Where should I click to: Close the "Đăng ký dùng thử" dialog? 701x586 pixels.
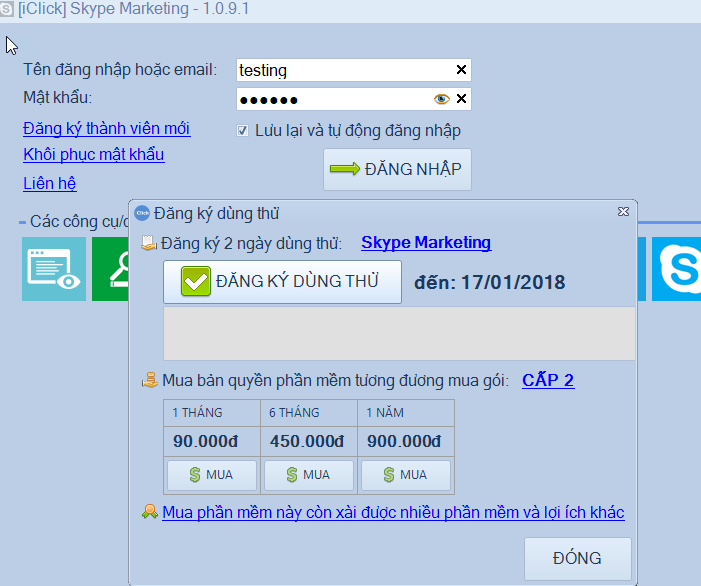point(623,211)
